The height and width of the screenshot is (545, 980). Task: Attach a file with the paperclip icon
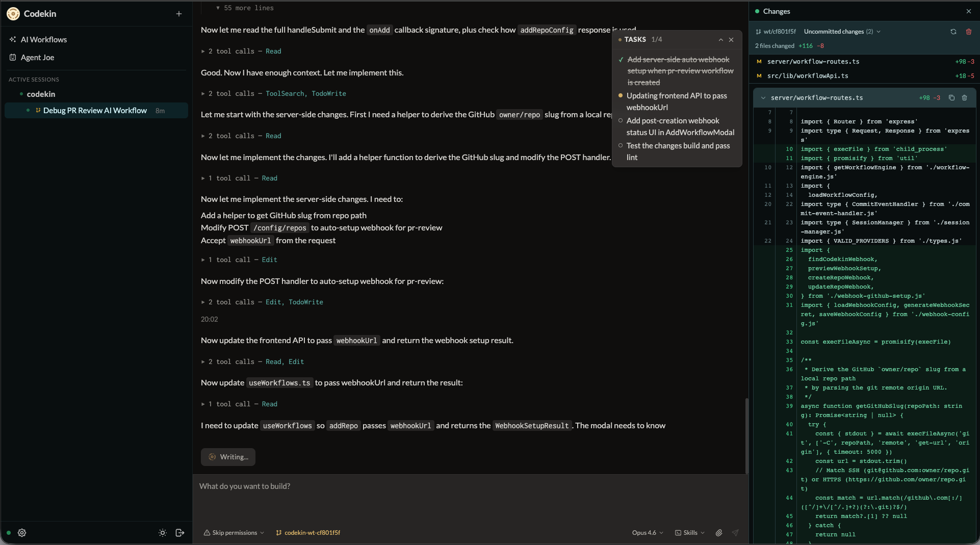click(718, 533)
